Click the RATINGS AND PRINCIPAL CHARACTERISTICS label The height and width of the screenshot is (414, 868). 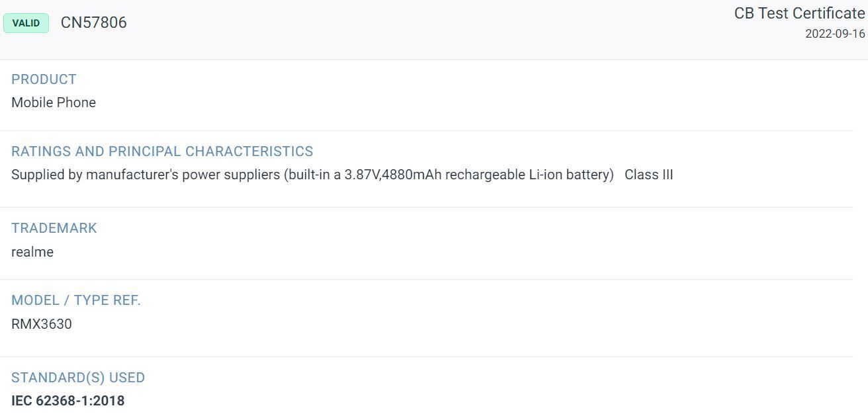(x=162, y=151)
